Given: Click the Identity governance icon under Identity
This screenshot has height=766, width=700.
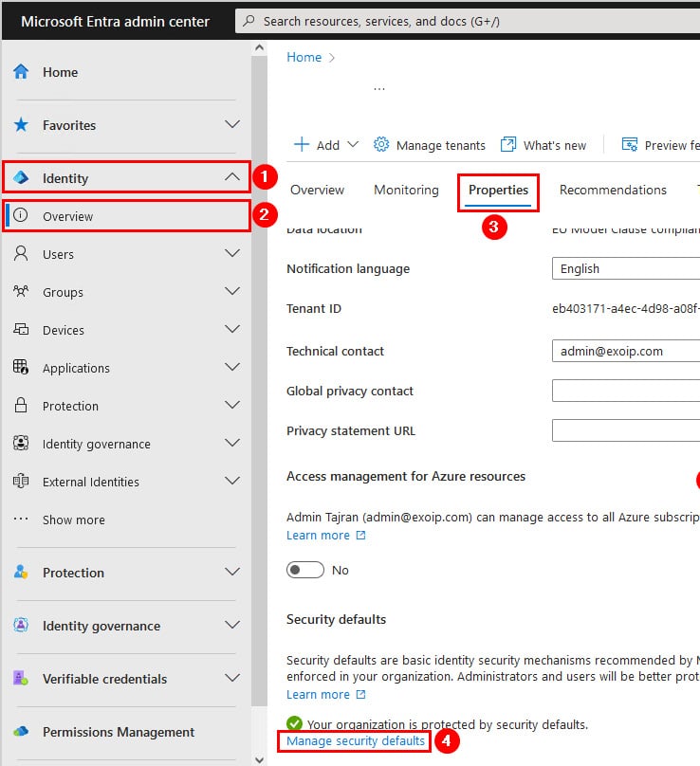Looking at the screenshot, I should 21,443.
